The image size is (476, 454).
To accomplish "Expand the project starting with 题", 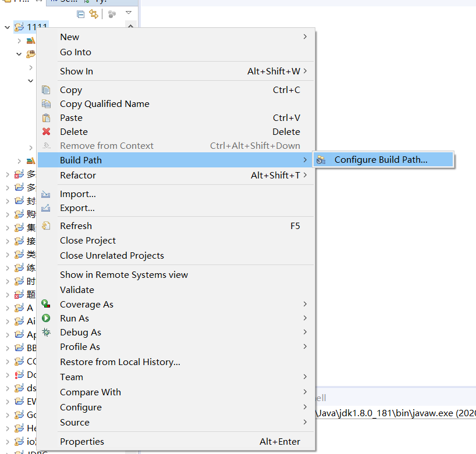I will (x=8, y=295).
